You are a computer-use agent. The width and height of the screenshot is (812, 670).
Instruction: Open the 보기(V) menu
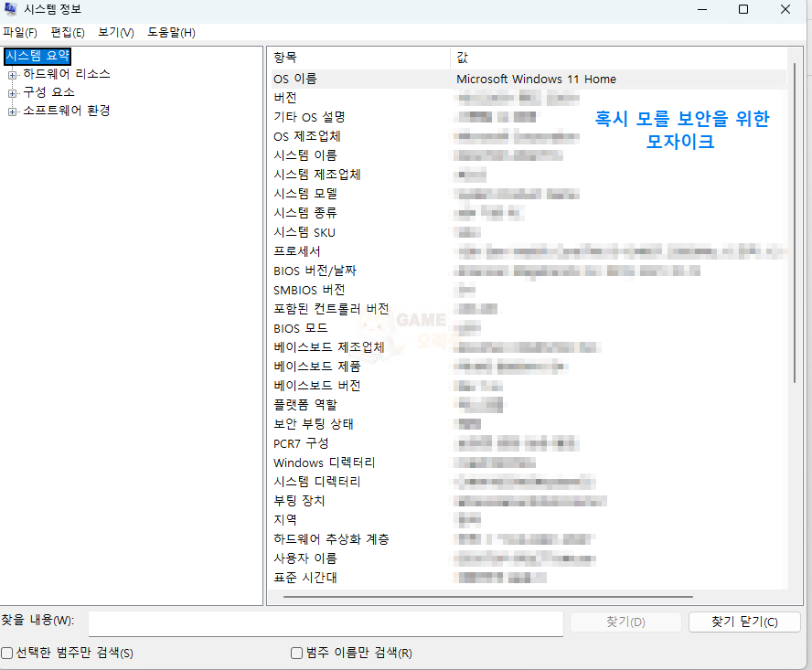[x=116, y=33]
